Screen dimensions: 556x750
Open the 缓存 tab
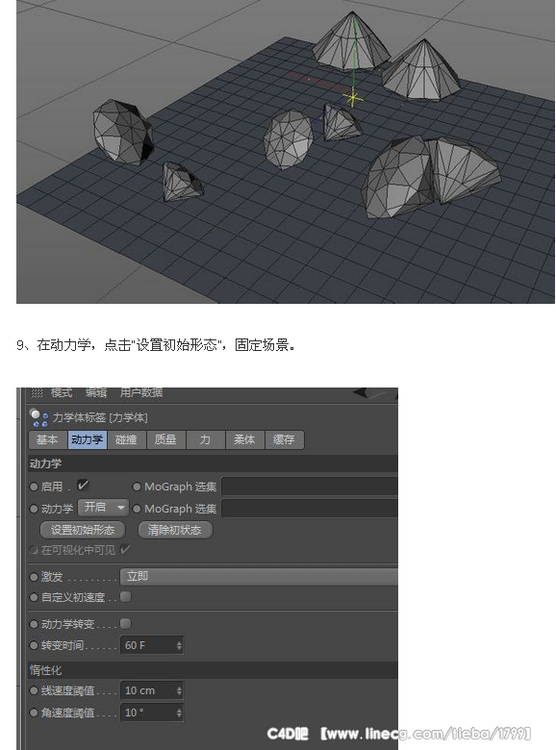click(x=284, y=440)
